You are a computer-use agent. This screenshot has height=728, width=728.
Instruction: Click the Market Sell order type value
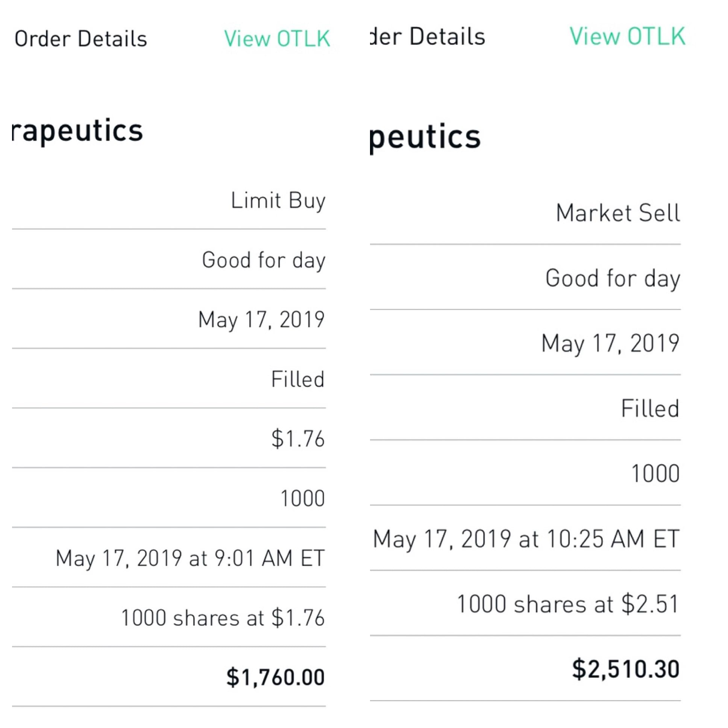point(618,213)
